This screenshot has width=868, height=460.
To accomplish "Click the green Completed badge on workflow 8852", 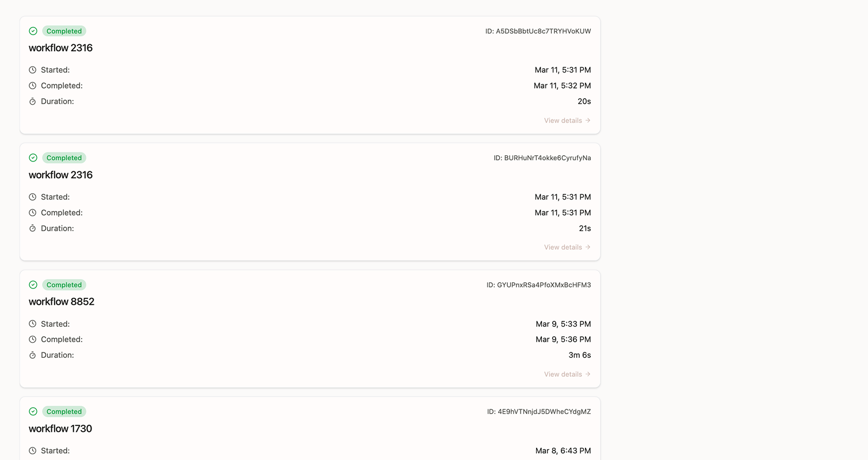I will pyautogui.click(x=64, y=285).
